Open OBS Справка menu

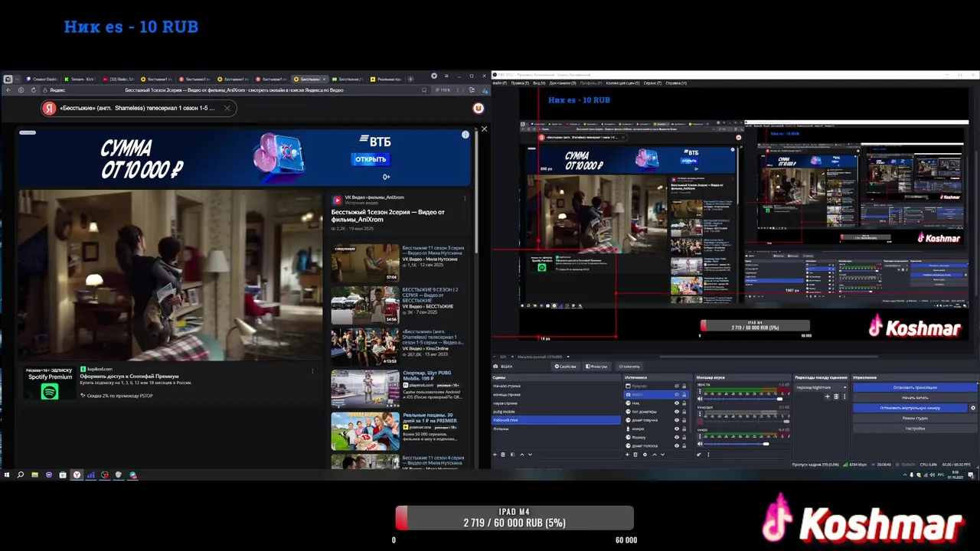pyautogui.click(x=676, y=83)
